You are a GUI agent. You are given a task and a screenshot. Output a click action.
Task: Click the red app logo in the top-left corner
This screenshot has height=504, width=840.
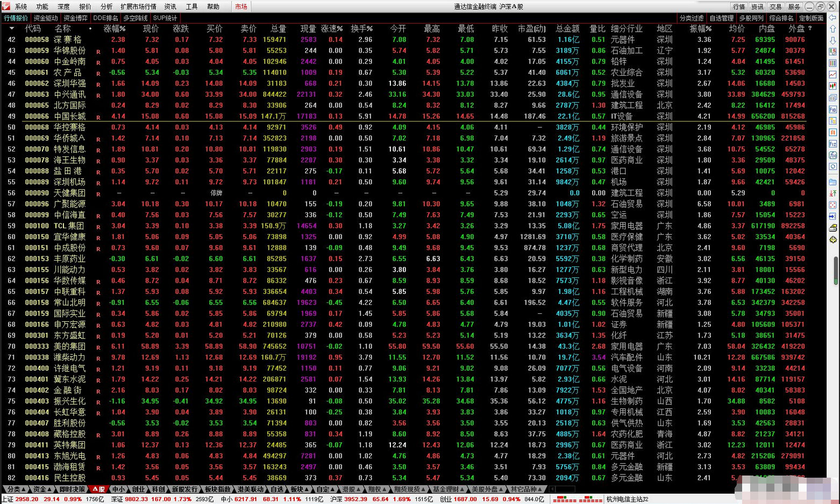[x=6, y=6]
